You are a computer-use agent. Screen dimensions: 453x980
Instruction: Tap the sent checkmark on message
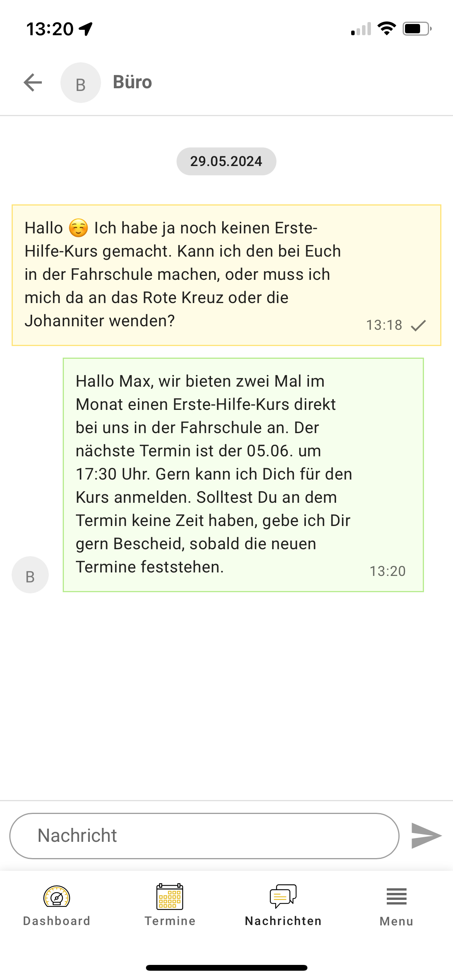tap(419, 326)
